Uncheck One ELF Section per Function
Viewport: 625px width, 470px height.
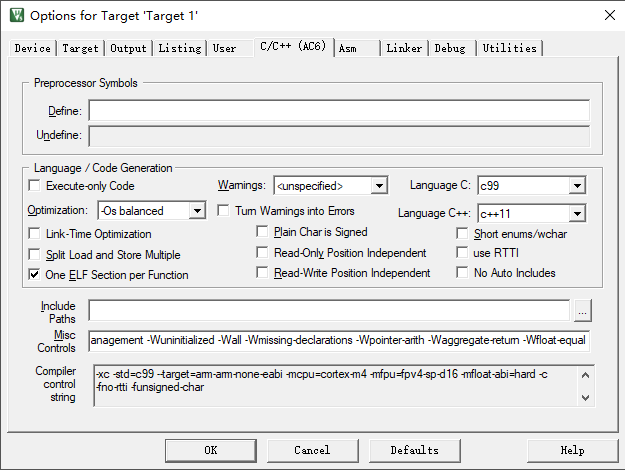click(36, 274)
